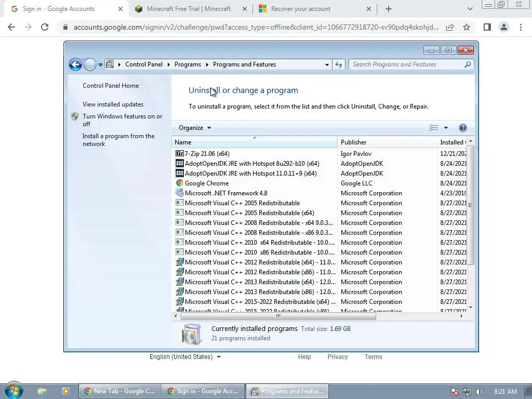Sort by the Publisher column header
The image size is (532, 399).
click(387, 142)
